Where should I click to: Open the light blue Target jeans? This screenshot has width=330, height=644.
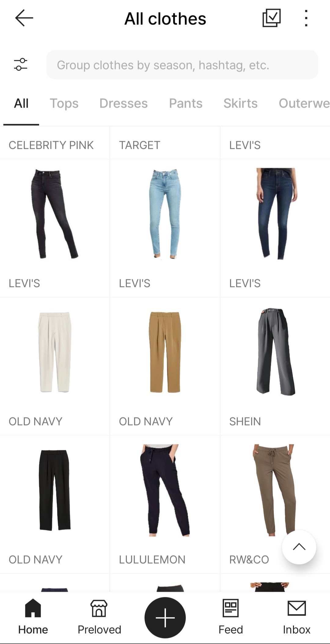165,214
